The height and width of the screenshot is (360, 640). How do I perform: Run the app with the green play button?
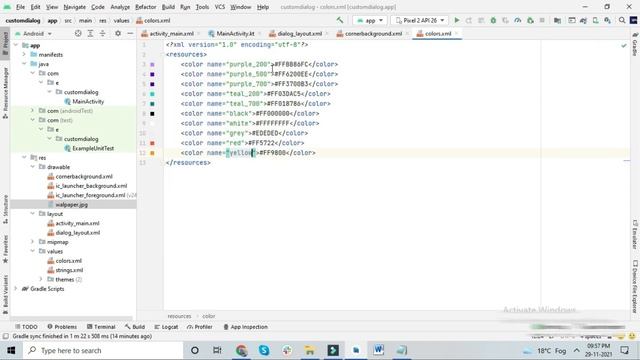point(457,20)
